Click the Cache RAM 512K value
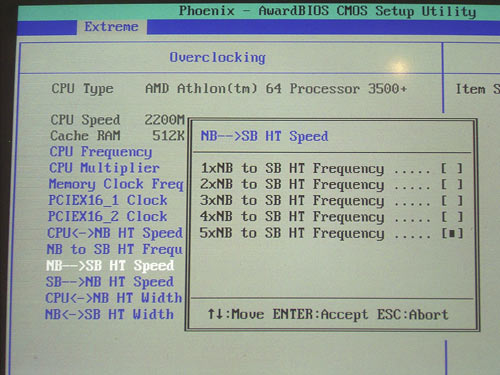 tap(168, 136)
